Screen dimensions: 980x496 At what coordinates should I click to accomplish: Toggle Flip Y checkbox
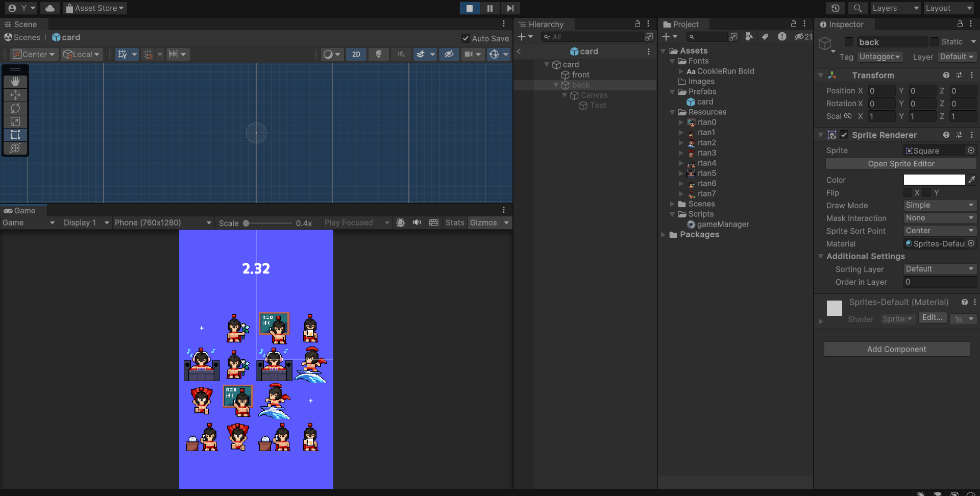[x=927, y=192]
